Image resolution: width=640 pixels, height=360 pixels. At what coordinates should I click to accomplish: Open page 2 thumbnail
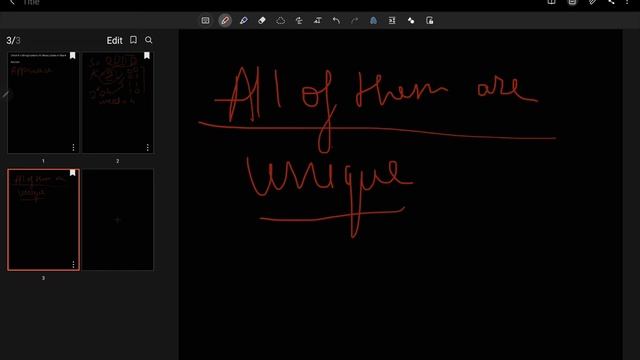118,102
